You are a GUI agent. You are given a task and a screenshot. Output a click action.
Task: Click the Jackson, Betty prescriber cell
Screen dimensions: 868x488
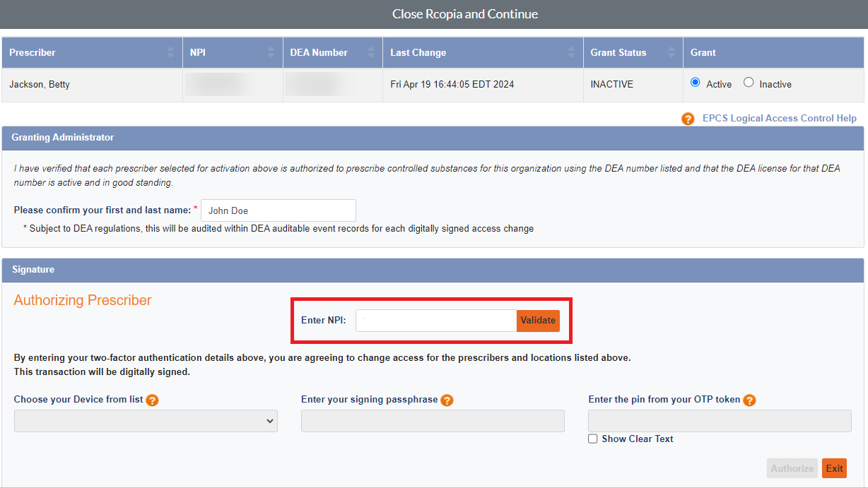tap(92, 85)
